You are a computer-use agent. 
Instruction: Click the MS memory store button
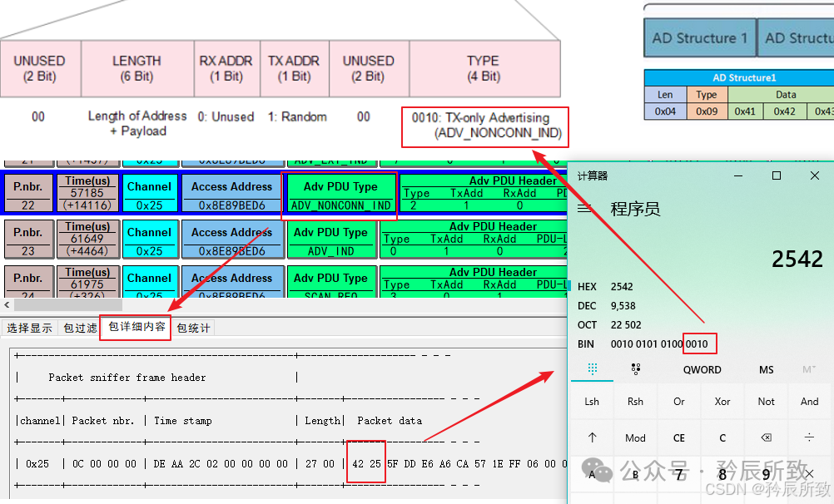click(x=766, y=369)
